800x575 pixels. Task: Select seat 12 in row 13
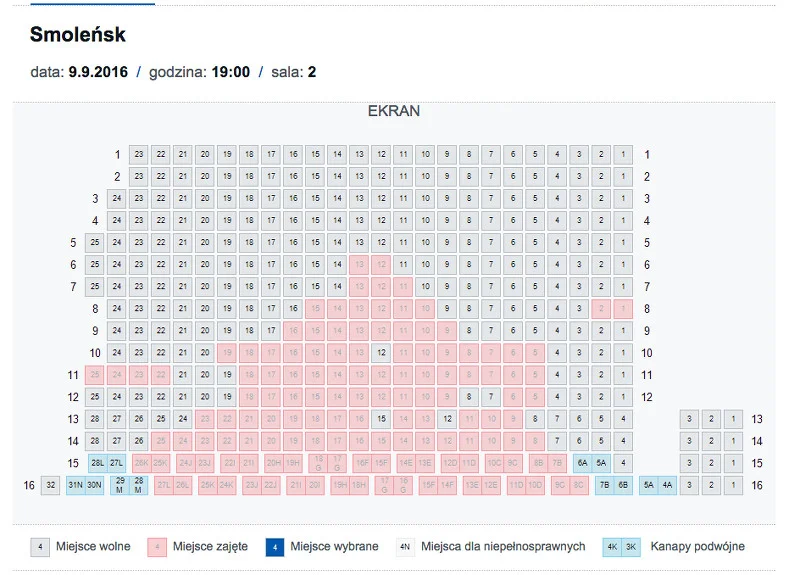447,419
